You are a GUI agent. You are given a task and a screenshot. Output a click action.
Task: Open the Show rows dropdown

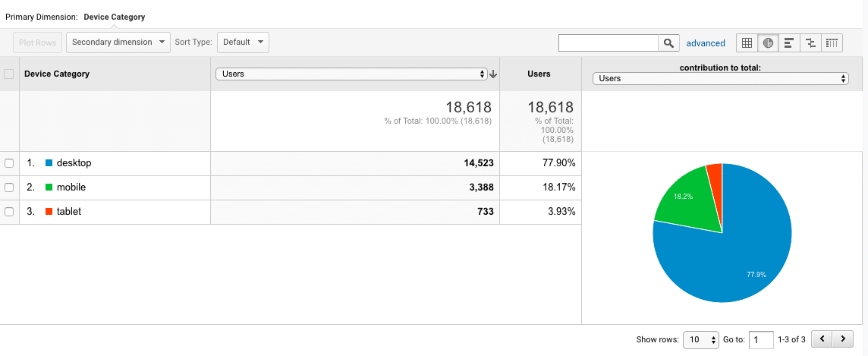pos(701,339)
